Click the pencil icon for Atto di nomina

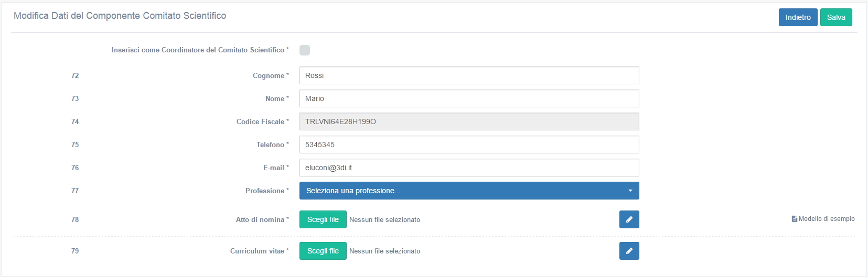[x=629, y=219]
